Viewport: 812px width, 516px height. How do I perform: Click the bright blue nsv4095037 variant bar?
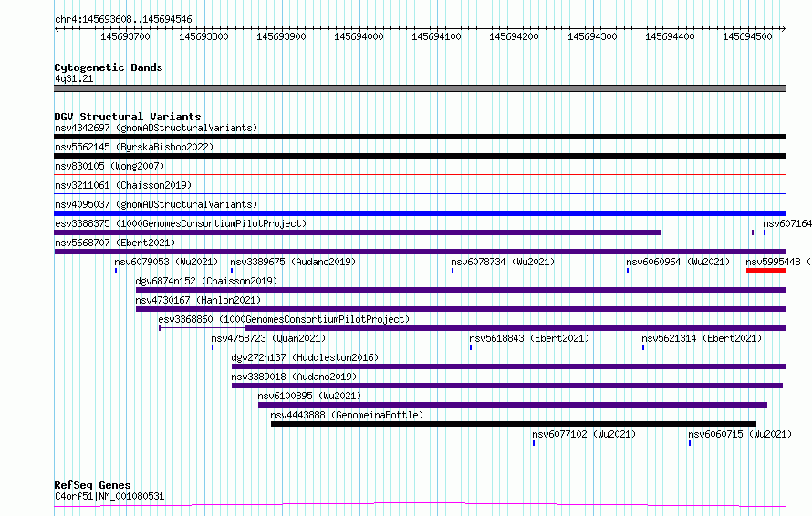click(x=420, y=213)
